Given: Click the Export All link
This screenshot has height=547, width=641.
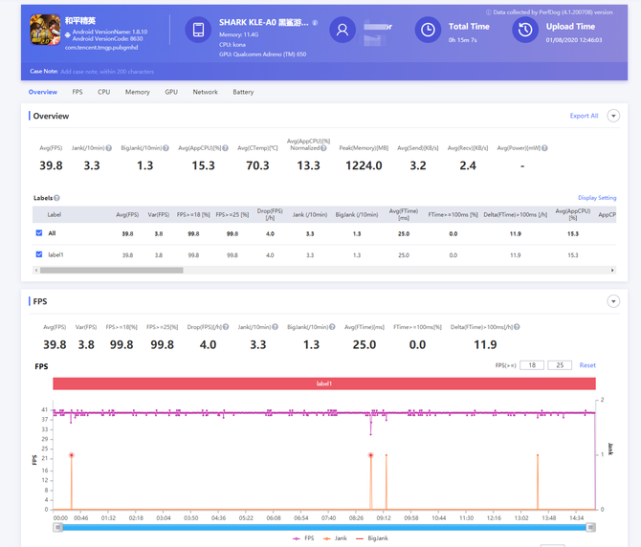Looking at the screenshot, I should click(x=584, y=116).
